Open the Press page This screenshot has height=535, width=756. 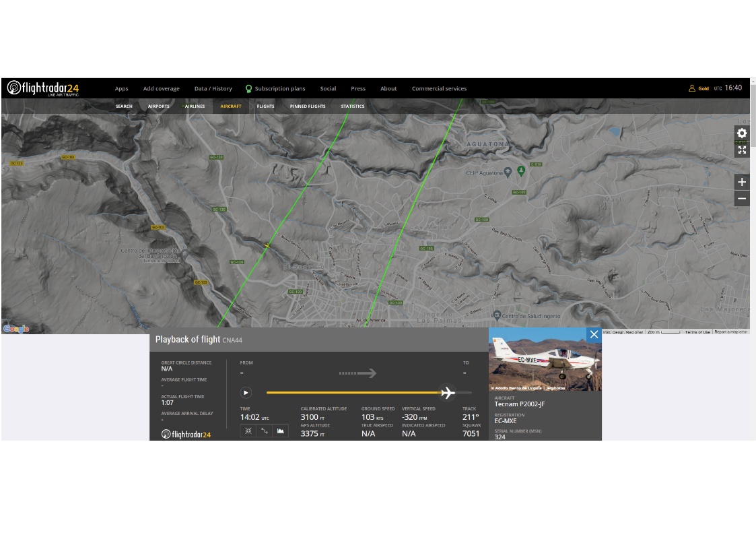[x=358, y=89]
